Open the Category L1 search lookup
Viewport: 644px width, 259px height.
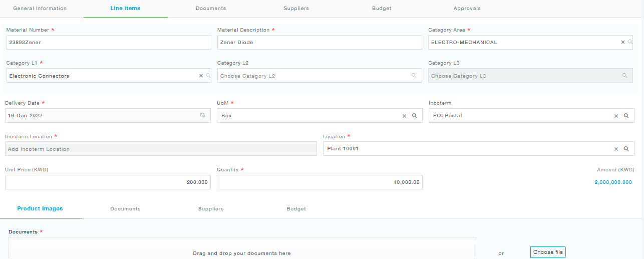(208, 76)
